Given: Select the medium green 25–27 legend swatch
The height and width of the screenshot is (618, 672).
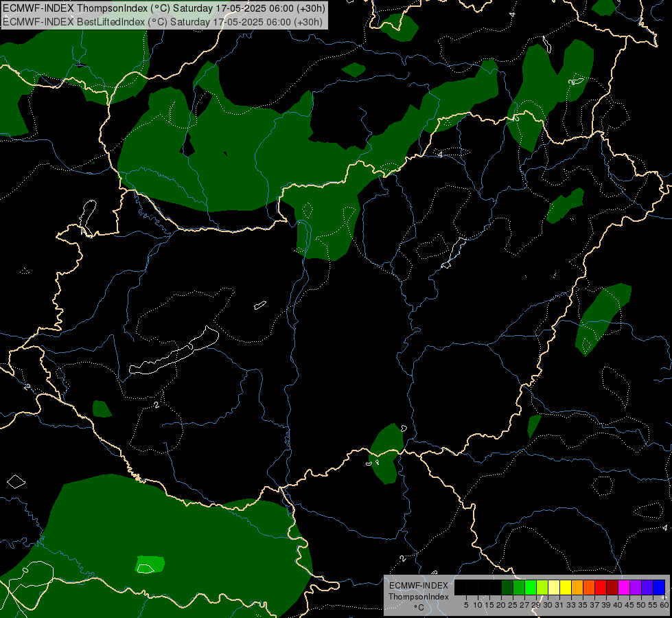Looking at the screenshot, I should (519, 587).
